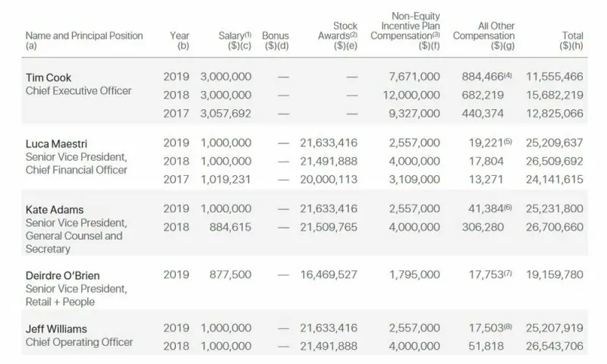This screenshot has width=607, height=364.
Task: Click the value 1,795,000
Action: 414,275
